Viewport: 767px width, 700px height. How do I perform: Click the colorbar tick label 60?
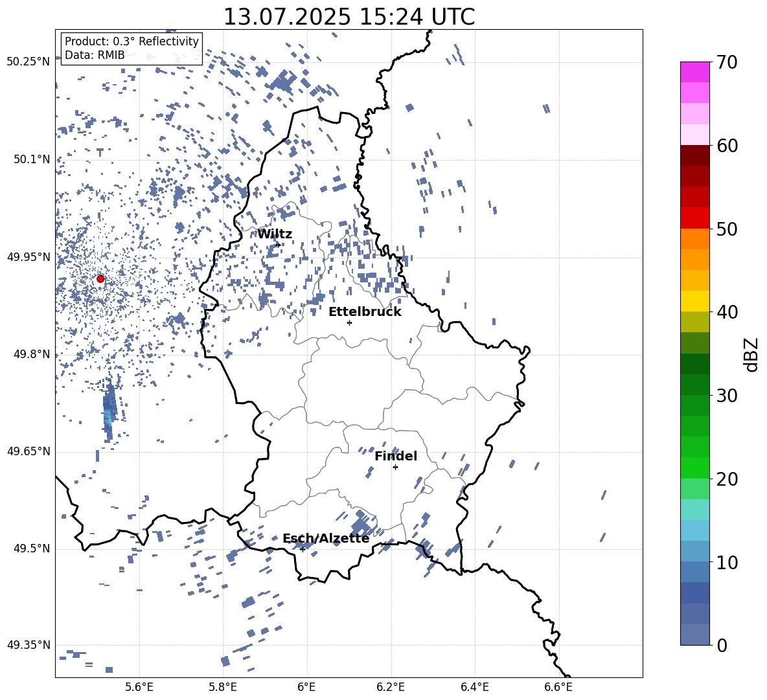(727, 146)
